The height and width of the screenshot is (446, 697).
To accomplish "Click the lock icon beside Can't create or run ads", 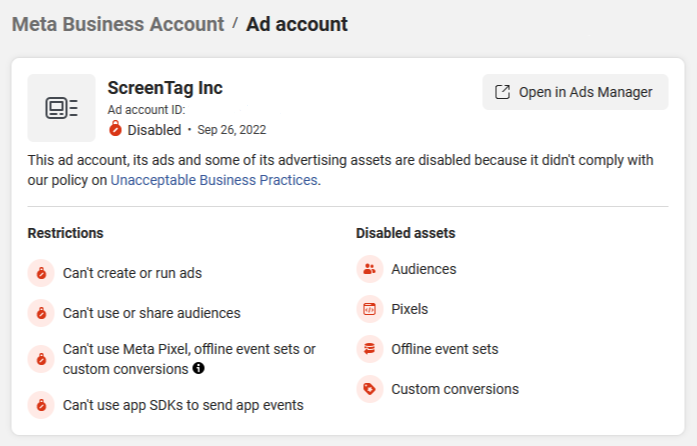I will pos(41,273).
